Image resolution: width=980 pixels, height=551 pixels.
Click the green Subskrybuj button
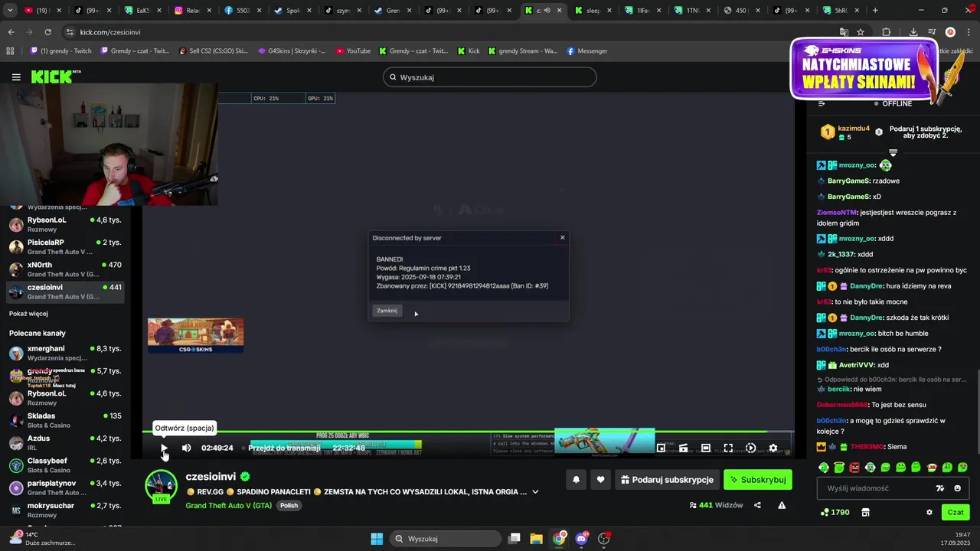pyautogui.click(x=758, y=480)
